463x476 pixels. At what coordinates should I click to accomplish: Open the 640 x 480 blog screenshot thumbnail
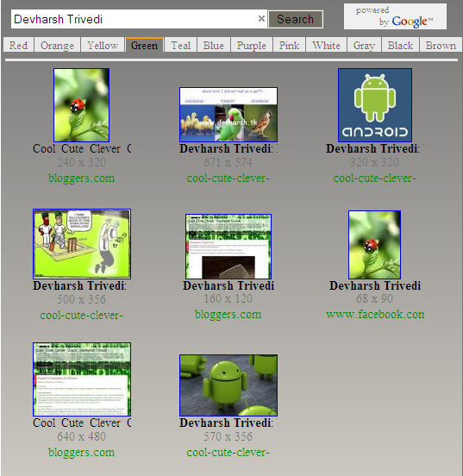click(x=82, y=379)
